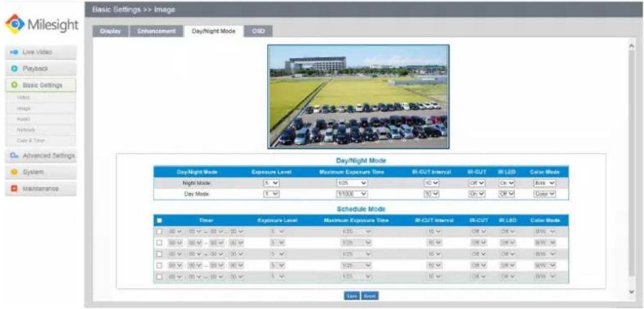Image resolution: width=644 pixels, height=309 pixels.
Task: Click the Maintenance red icon
Action: point(14,188)
